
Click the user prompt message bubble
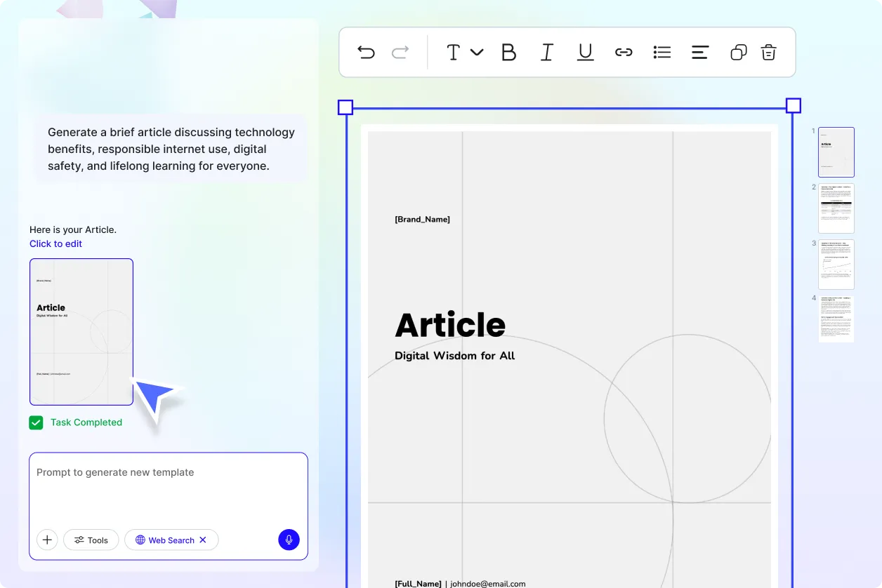coord(171,149)
